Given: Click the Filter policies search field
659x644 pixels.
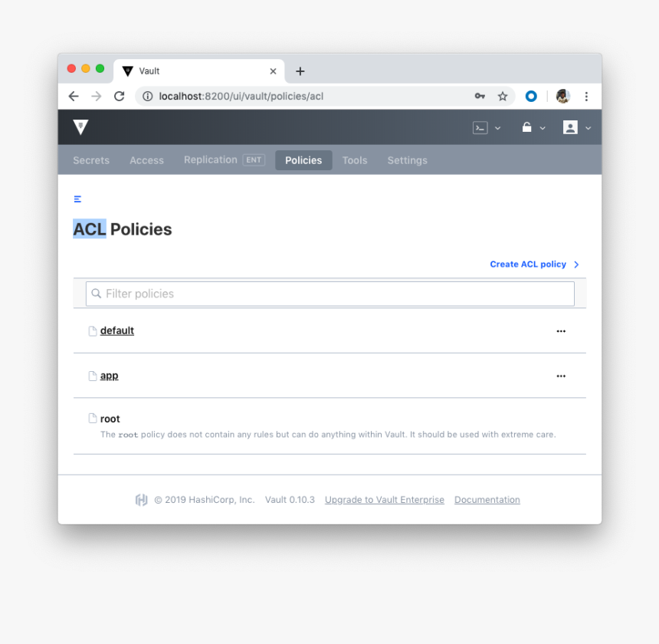Looking at the screenshot, I should tap(329, 294).
